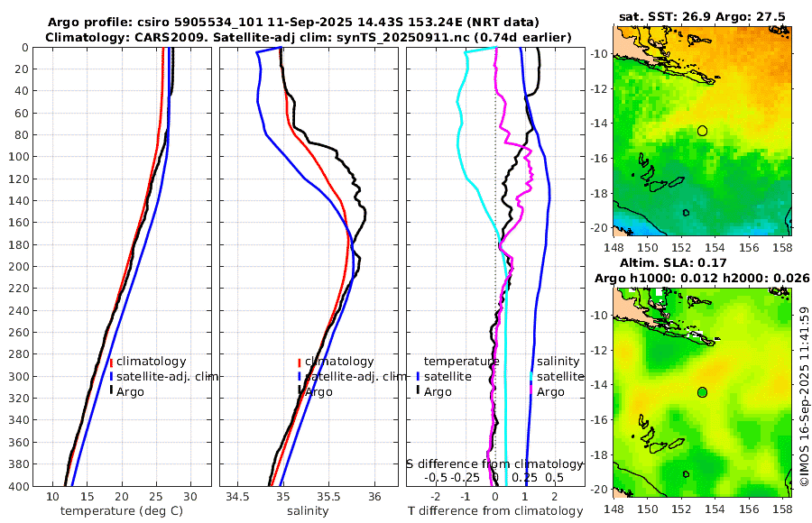Screen dimensions: 812x523
Task: Click the 'Argo h1000: 0.012 h2000: 0.026' line
Action: (x=702, y=279)
